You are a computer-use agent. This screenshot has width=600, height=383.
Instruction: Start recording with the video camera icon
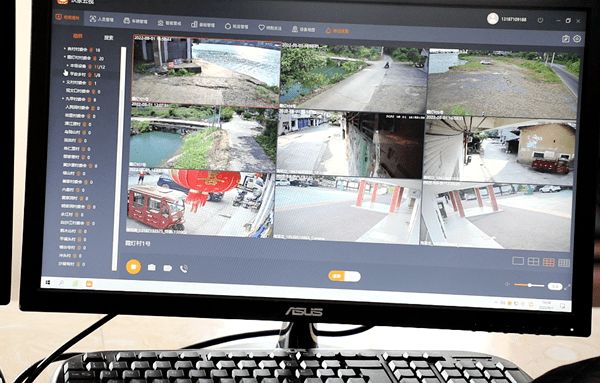(168, 268)
